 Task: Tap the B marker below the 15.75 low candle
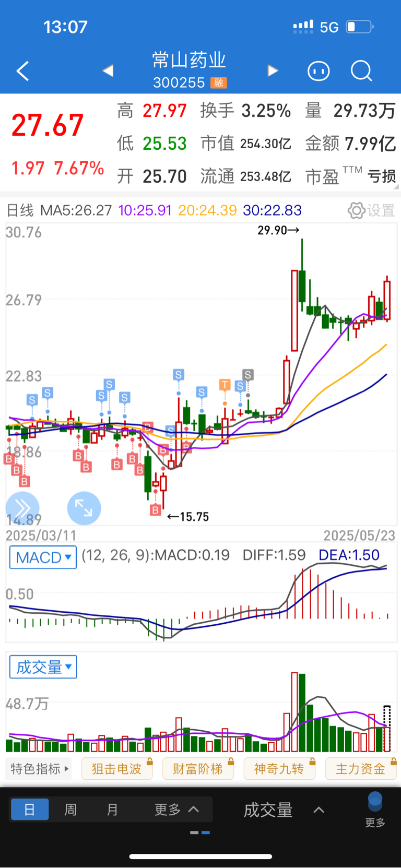(155, 510)
